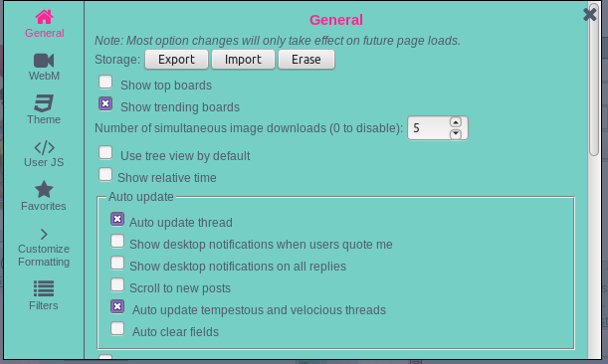This screenshot has height=364, width=608.
Task: Decrease simultaneous image downloads with down arrow
Action: click(456, 133)
